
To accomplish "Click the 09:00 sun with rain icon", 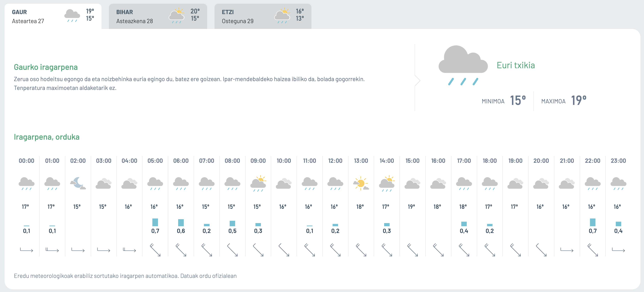I will pyautogui.click(x=258, y=184).
